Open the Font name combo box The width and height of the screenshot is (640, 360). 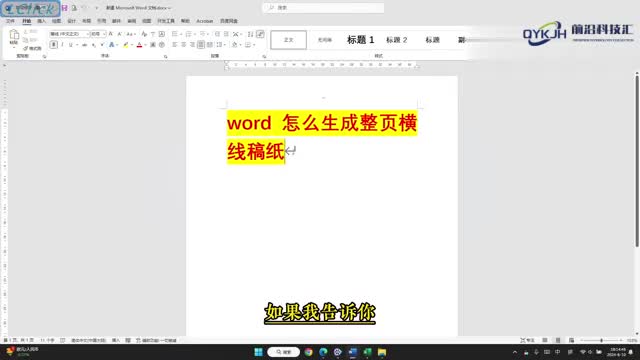point(69,34)
